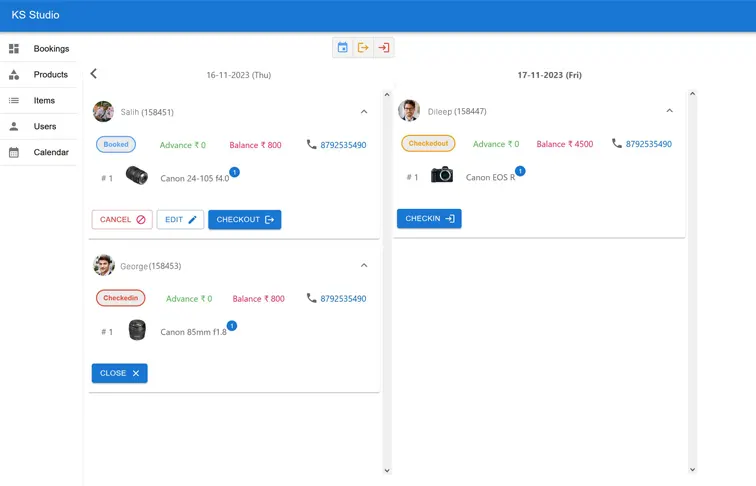Click Booked status chip
Screen dimensions: 756x486
[x=116, y=144]
